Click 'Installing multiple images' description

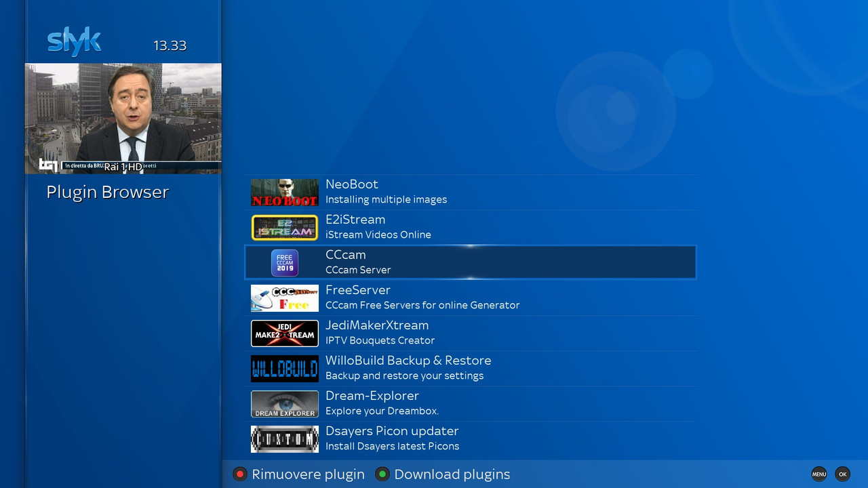[386, 200]
